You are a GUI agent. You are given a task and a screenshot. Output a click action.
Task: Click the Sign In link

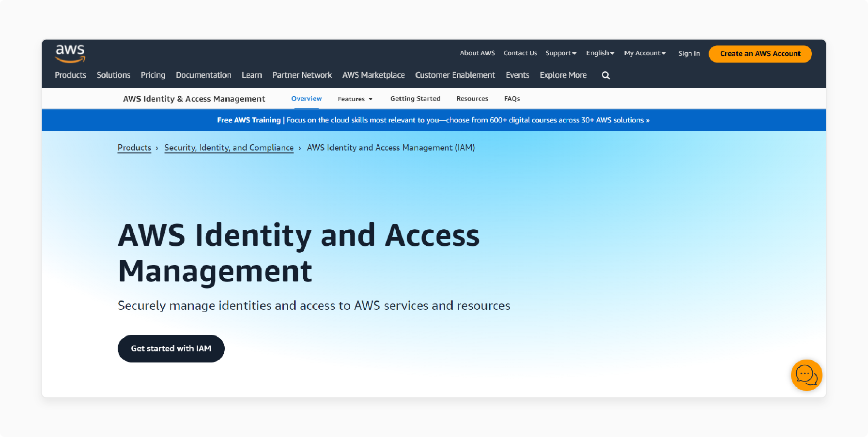click(x=689, y=53)
